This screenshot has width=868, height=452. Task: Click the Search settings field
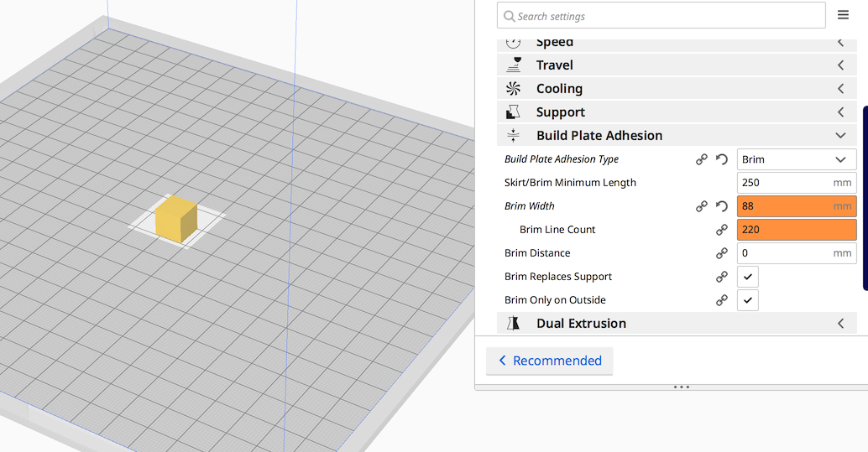661,15
